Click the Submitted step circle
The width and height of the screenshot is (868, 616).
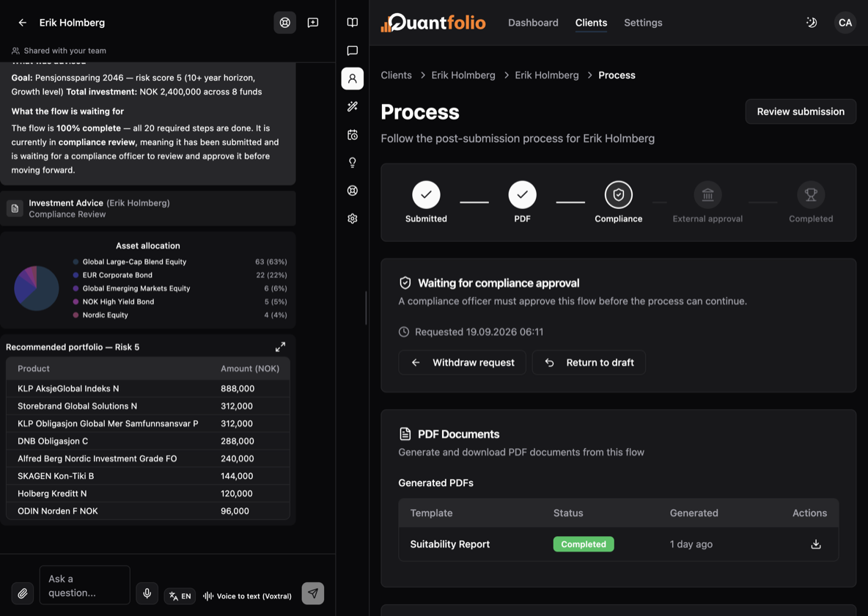[426, 194]
